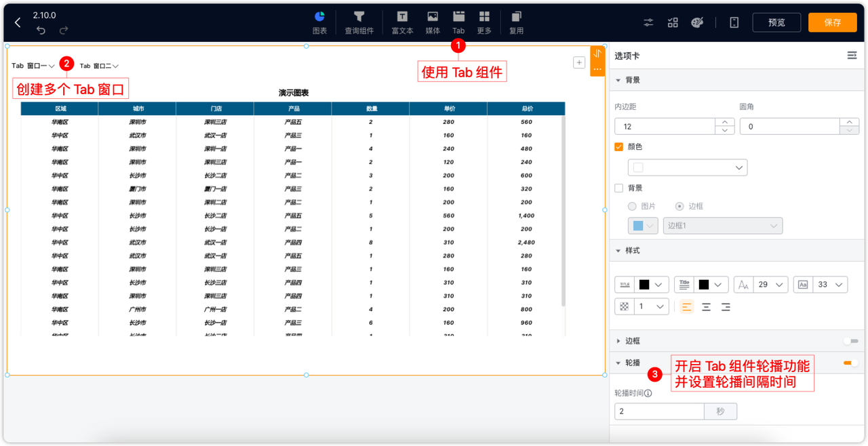The height and width of the screenshot is (446, 868).
Task: Open the theme palette icon
Action: click(698, 22)
